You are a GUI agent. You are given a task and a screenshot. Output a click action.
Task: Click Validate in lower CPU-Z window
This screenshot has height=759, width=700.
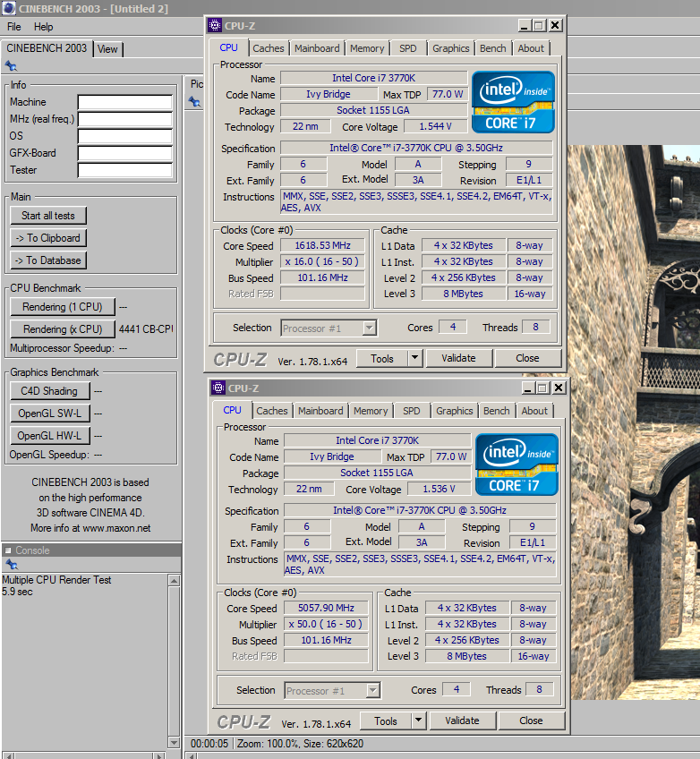point(462,721)
